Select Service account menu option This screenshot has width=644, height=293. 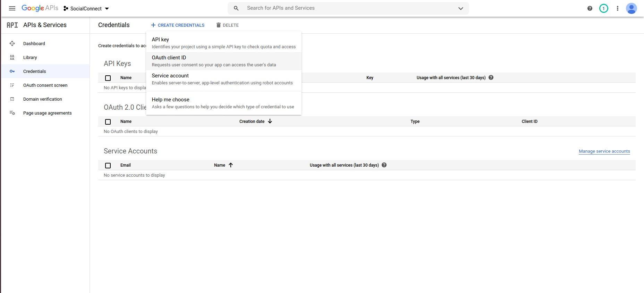(224, 79)
